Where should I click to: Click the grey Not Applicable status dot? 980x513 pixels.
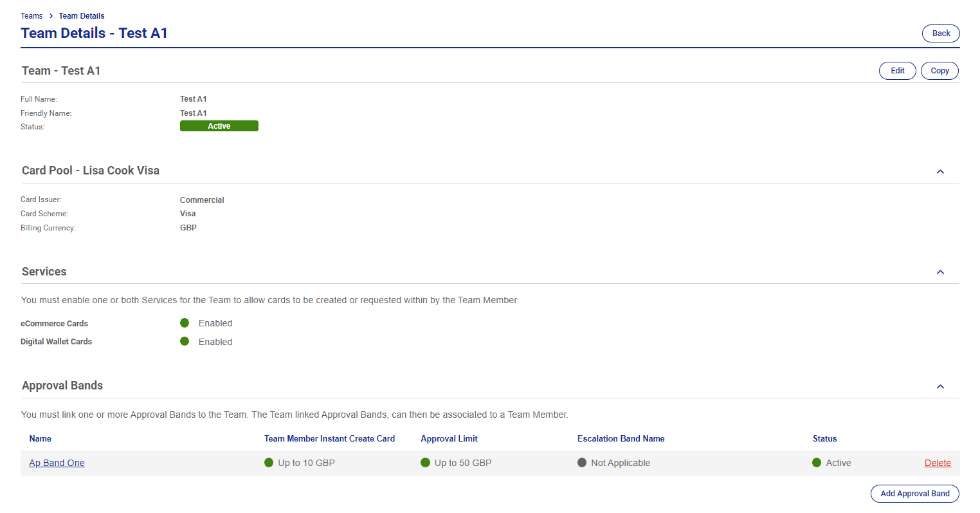(x=582, y=462)
